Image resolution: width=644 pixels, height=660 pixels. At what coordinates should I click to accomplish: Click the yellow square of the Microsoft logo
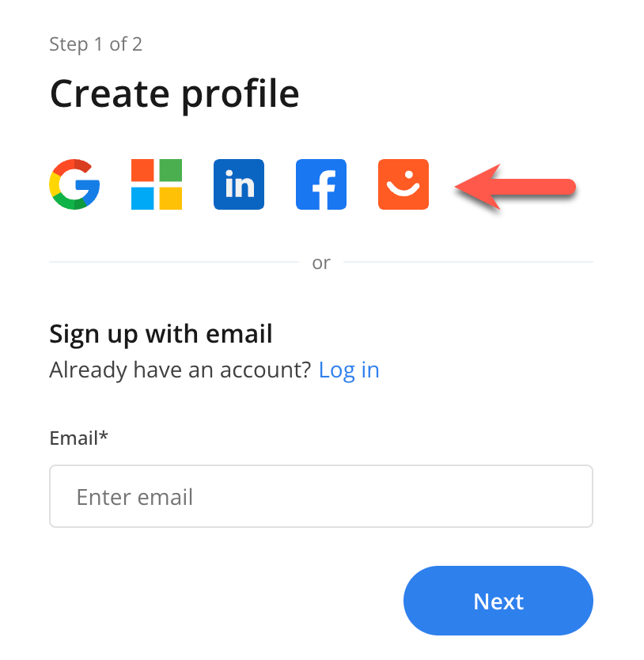pyautogui.click(x=170, y=198)
